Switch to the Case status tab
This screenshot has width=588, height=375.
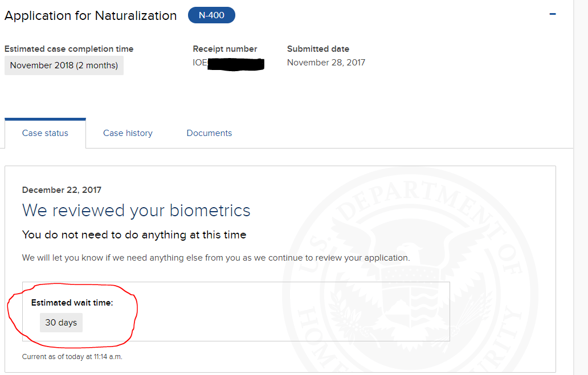tap(45, 133)
